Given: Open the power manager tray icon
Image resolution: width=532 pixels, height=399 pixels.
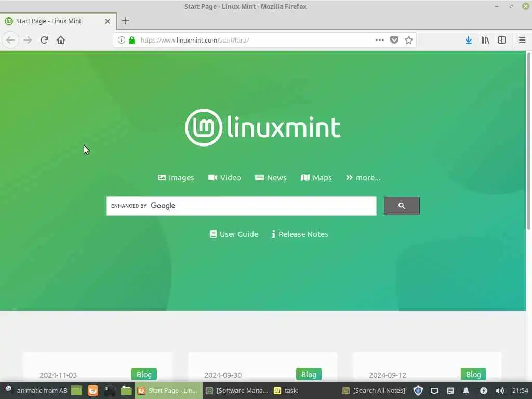Looking at the screenshot, I should [484, 391].
